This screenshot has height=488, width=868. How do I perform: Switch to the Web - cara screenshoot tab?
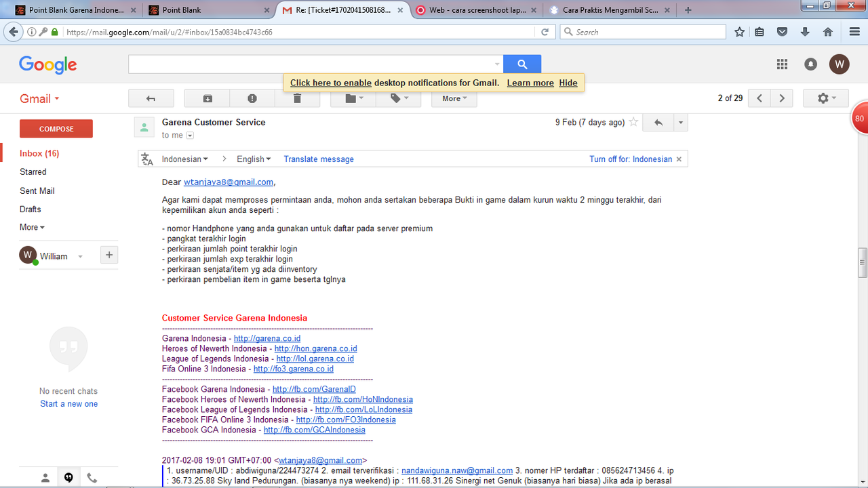[477, 10]
